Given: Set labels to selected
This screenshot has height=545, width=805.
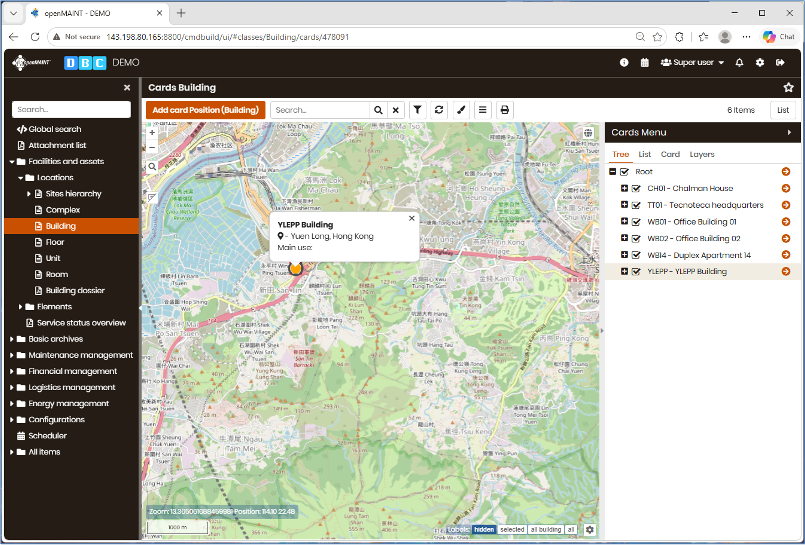Looking at the screenshot, I should point(512,530).
